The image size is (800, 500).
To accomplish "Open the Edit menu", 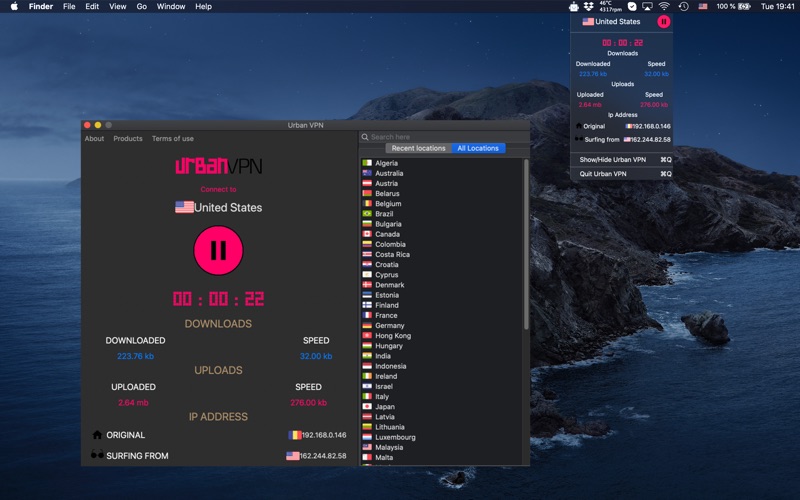I will click(92, 6).
